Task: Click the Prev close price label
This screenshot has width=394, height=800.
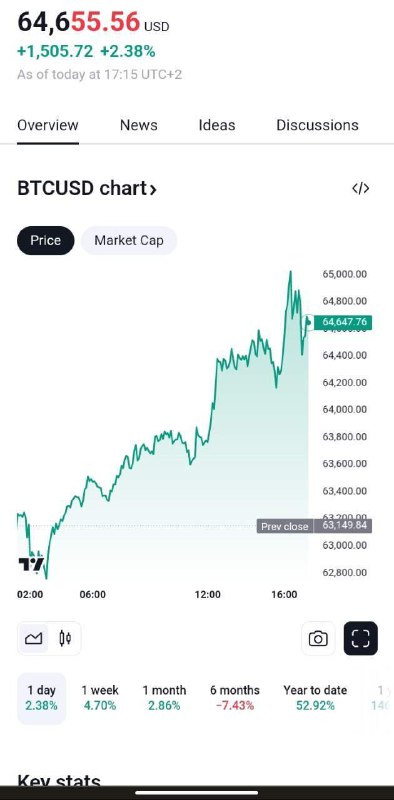Action: (x=285, y=526)
